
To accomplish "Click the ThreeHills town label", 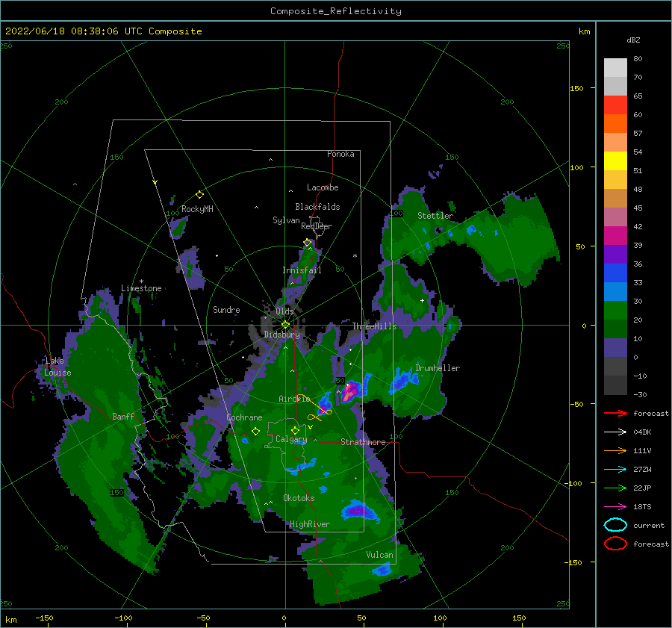I will pos(375,326).
